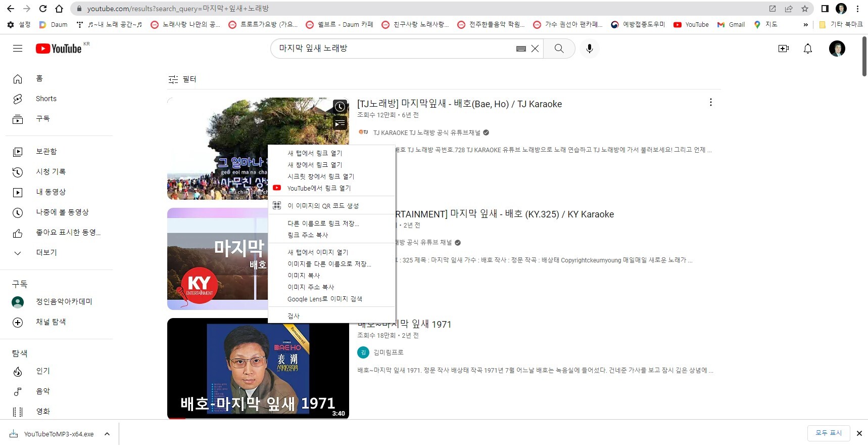
Task: Click 모두 표시 to show all downloads
Action: (x=829, y=433)
